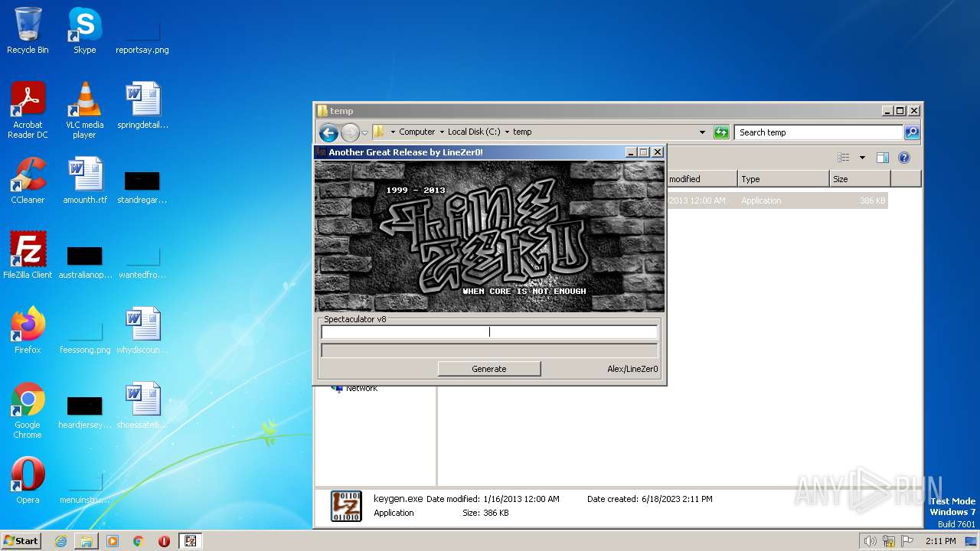
Task: Click the 2:11 PM taskbar clock
Action: 940,541
